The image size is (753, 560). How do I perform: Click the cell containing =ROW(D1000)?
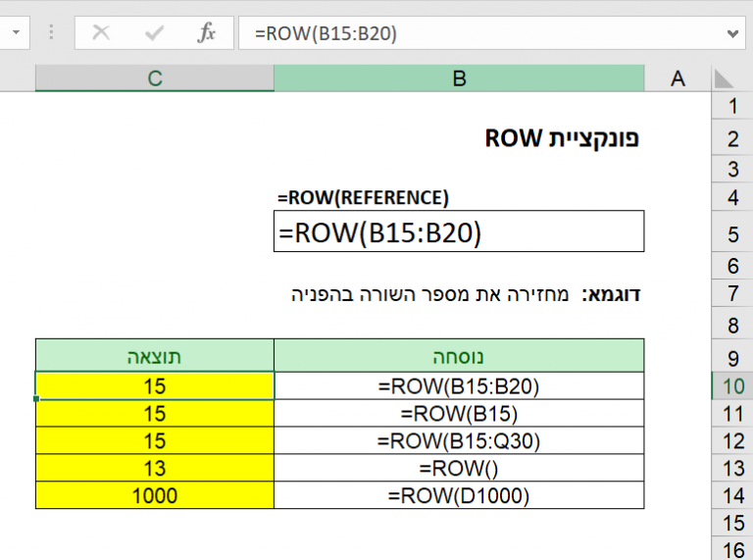(x=459, y=495)
